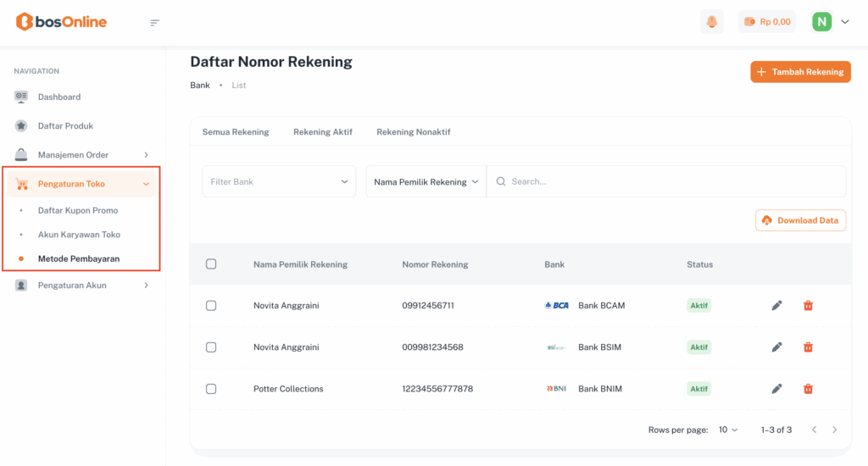
Task: Delete the Bank BCAM account row
Action: (x=808, y=305)
